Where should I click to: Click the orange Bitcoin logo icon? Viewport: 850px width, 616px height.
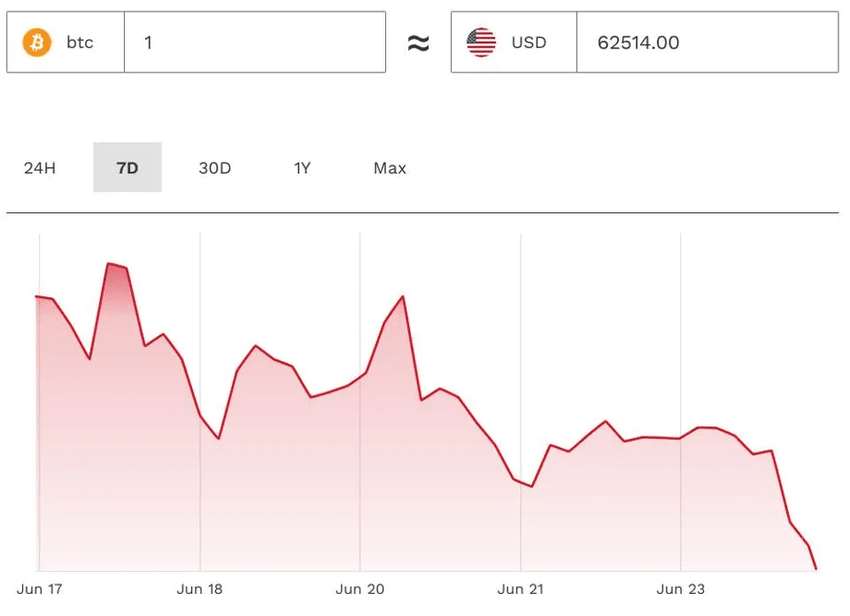(37, 42)
